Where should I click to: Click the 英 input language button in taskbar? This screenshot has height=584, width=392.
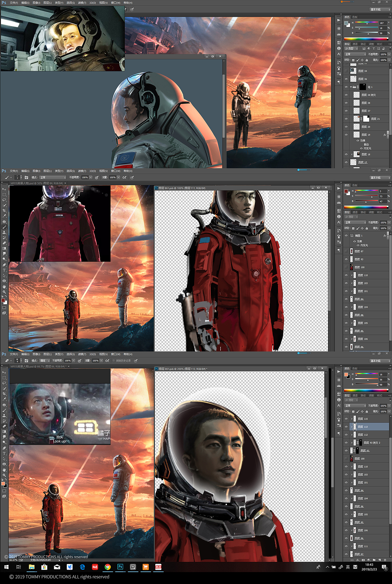pyautogui.click(x=348, y=567)
